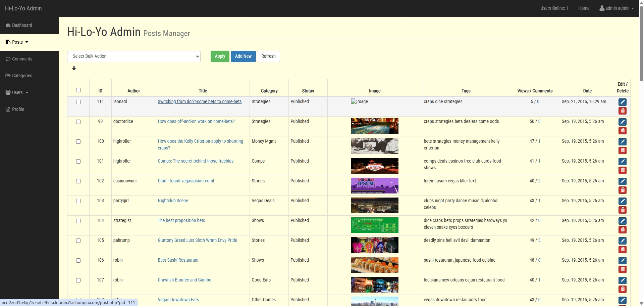644x306 pixels.
Task: Select the checkbox for post 105
Action: coord(78,241)
